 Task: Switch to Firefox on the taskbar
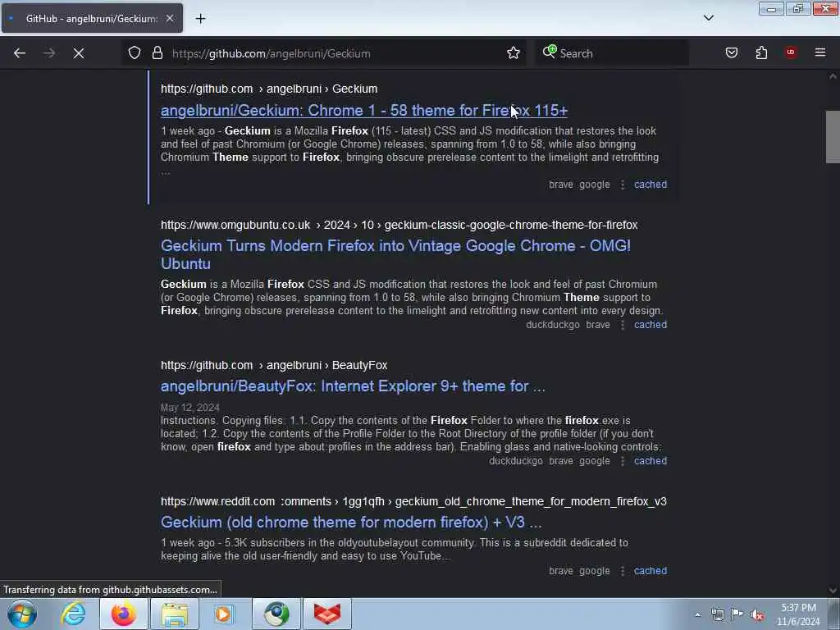[x=123, y=614]
